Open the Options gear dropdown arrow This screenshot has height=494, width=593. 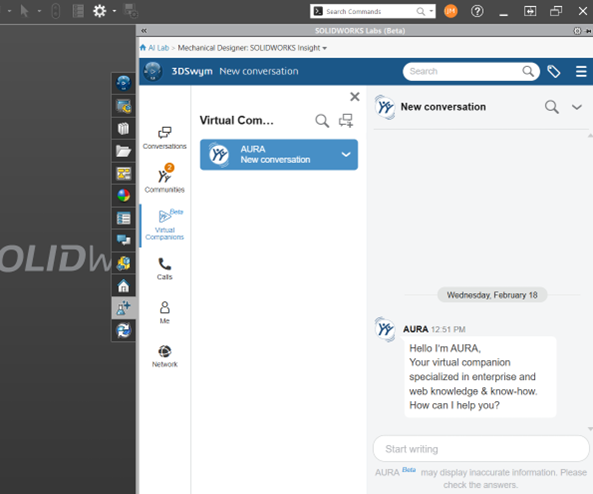tap(114, 11)
